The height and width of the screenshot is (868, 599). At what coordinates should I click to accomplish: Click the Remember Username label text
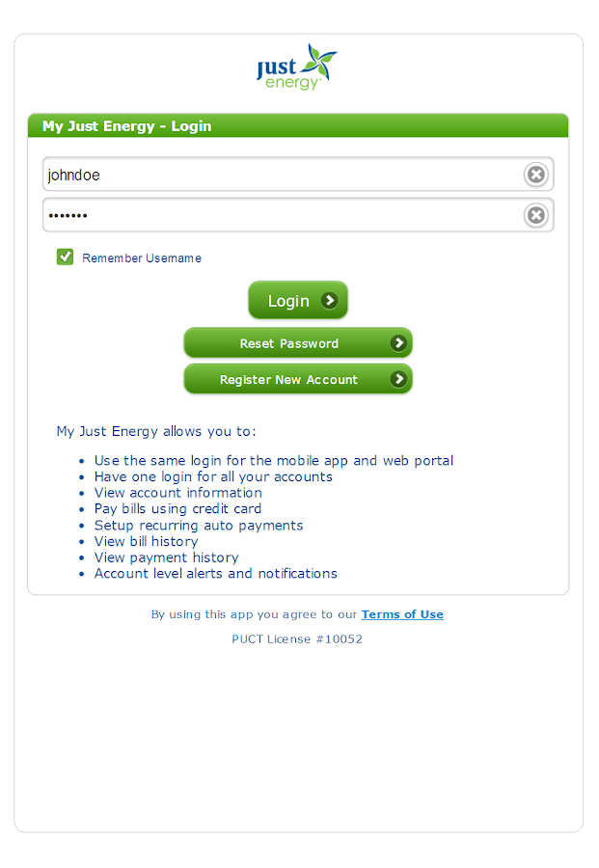[142, 258]
